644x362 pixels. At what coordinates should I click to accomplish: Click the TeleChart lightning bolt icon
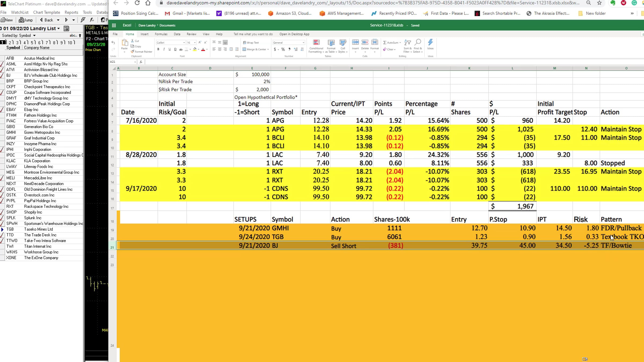(x=83, y=20)
